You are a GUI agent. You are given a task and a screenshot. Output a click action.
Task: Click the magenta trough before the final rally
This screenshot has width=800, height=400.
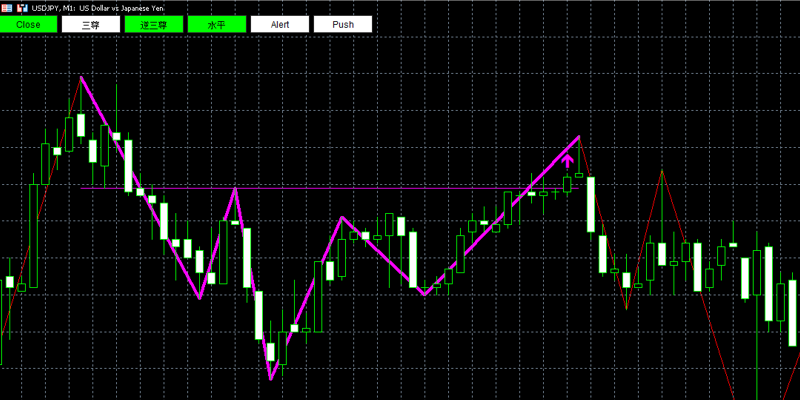[424, 294]
